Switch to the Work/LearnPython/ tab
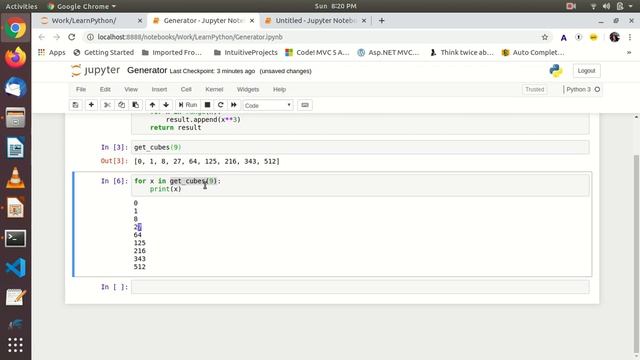Screen dimensions: 640x360 (84, 20)
